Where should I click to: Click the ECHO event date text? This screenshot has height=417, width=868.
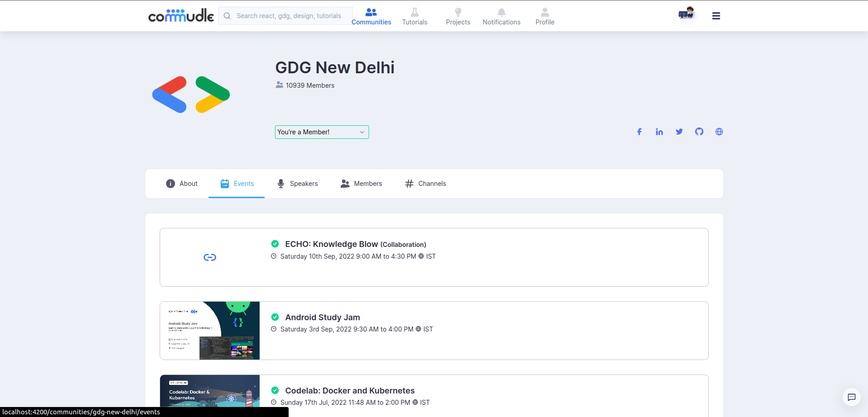tap(348, 256)
